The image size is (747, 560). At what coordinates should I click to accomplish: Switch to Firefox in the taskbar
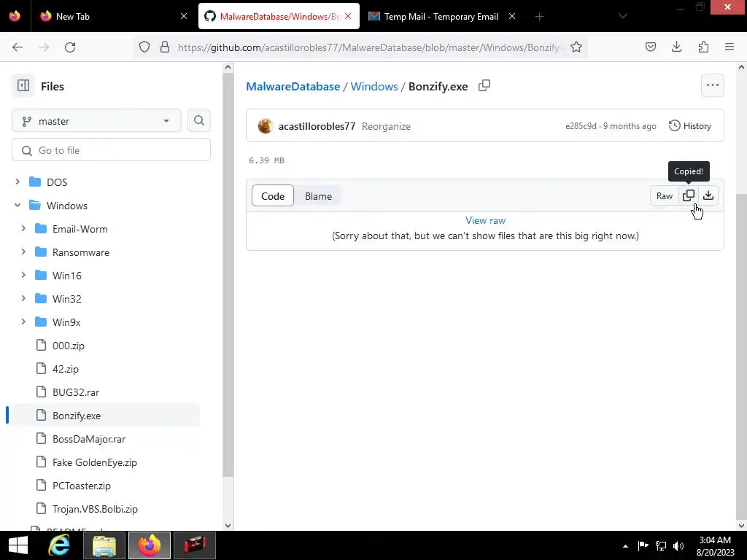pos(150,545)
